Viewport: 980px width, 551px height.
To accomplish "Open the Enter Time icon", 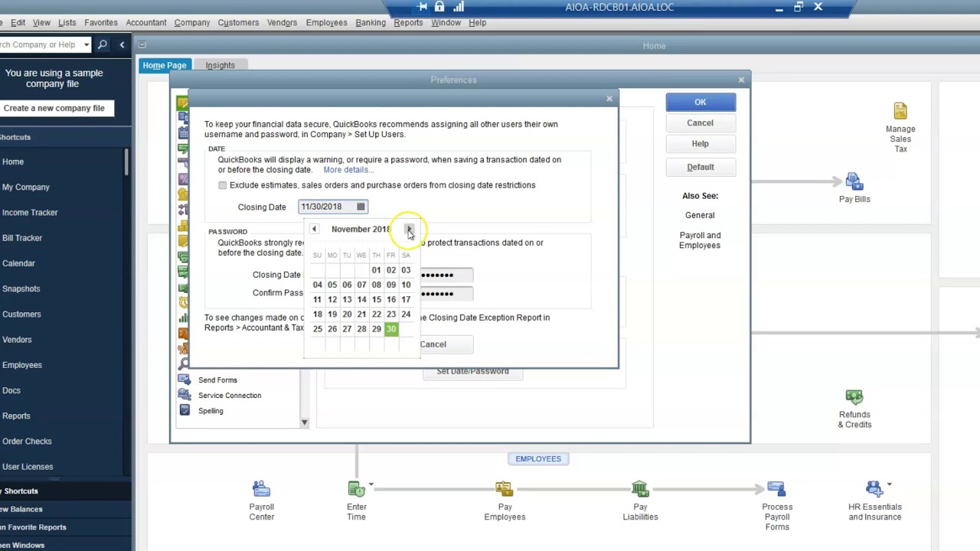I will pyautogui.click(x=356, y=488).
